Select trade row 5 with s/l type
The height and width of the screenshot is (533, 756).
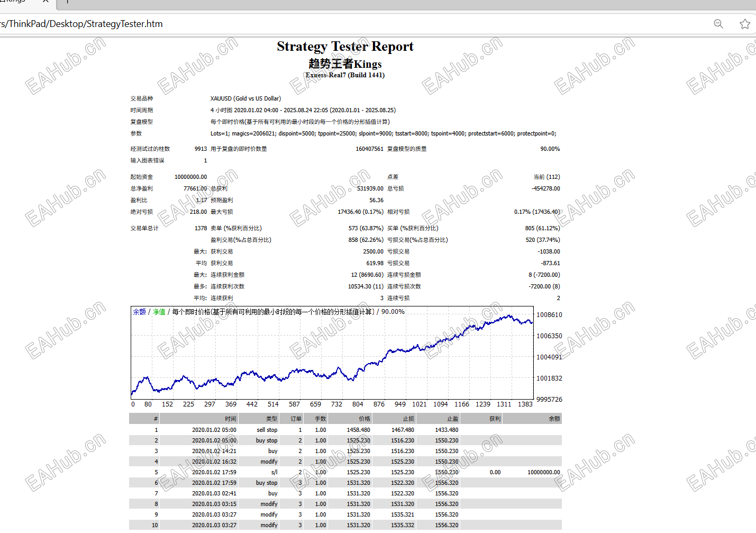[x=345, y=472]
